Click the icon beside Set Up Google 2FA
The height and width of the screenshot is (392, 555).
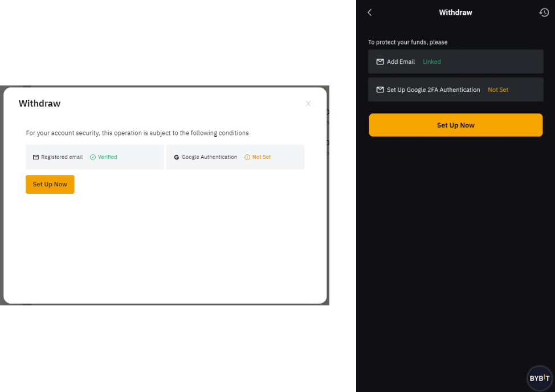[380, 90]
